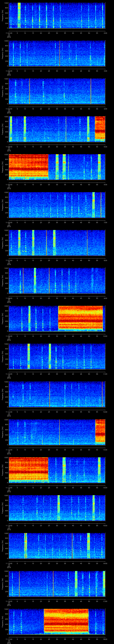Image resolution: width=114 pixels, height=644 pixels.
Task: Click the bright band near 16 s in 11:08:00 panel
Action: pyautogui.click(x=35, y=280)
